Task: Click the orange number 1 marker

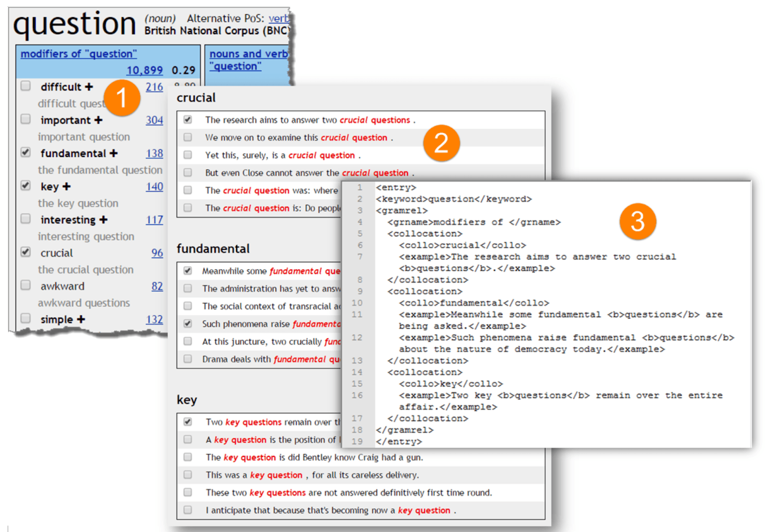Action: tap(122, 98)
